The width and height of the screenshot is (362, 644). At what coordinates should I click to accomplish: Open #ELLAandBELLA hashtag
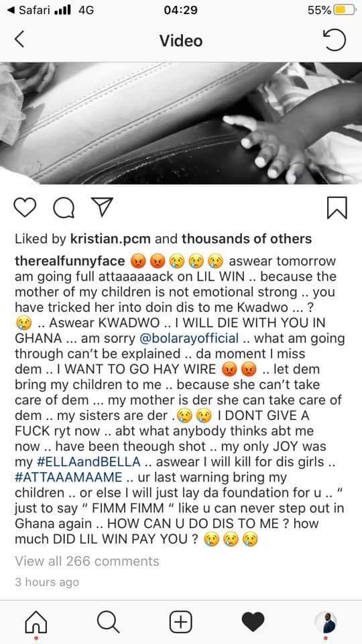pos(88,462)
